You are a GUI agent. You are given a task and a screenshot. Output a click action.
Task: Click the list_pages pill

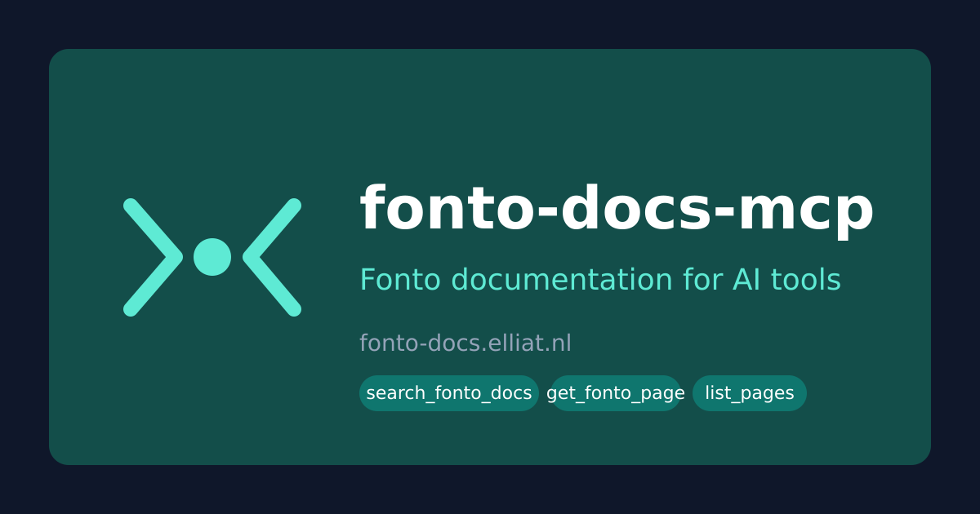pyautogui.click(x=750, y=393)
